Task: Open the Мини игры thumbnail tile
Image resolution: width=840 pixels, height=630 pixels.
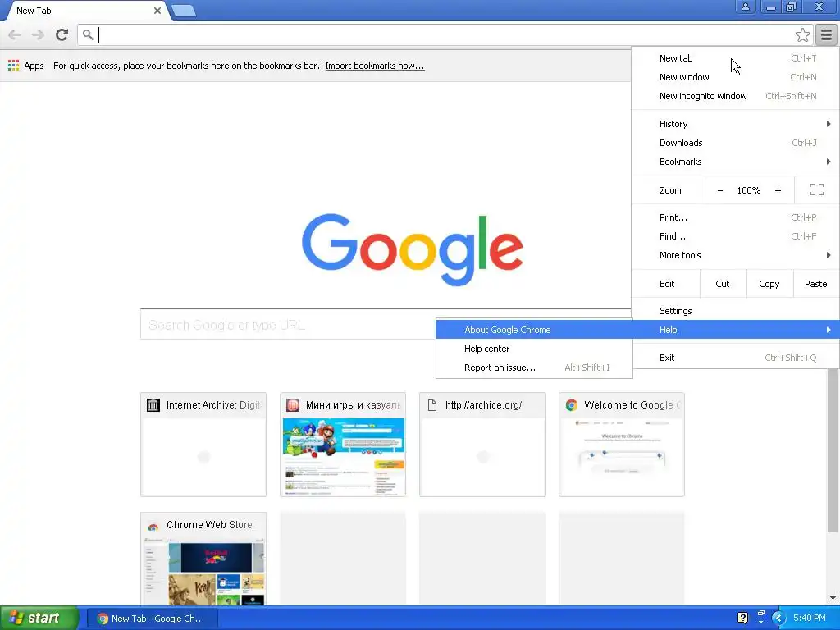Action: (343, 445)
